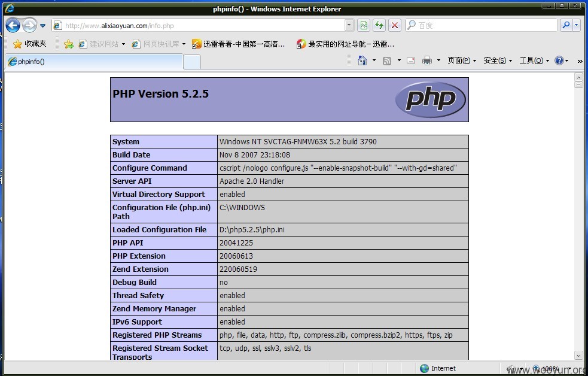Open the 安全(S) menu
The width and height of the screenshot is (588, 376).
coord(498,60)
